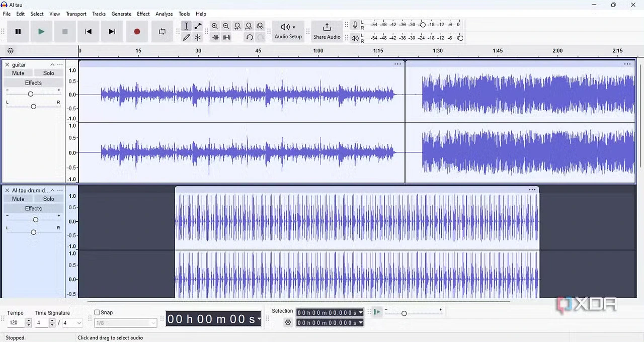This screenshot has width=644, height=342.
Task: Open the Transport menu
Action: pos(76,14)
